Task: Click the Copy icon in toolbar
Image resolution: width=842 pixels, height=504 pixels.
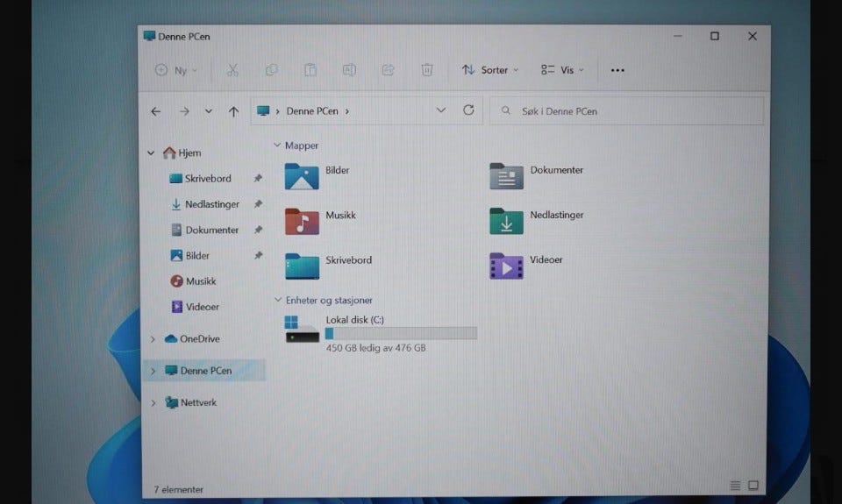Action: 272,70
